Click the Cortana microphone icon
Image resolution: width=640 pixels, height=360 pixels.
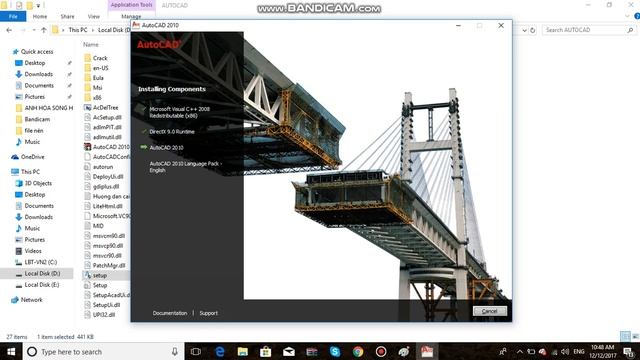tap(175, 351)
